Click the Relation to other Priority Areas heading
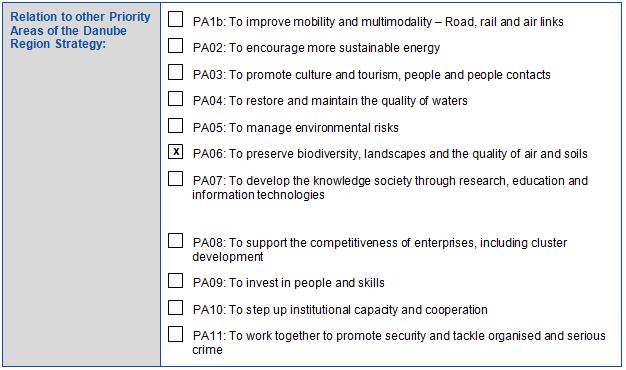The image size is (626, 370). (x=80, y=30)
